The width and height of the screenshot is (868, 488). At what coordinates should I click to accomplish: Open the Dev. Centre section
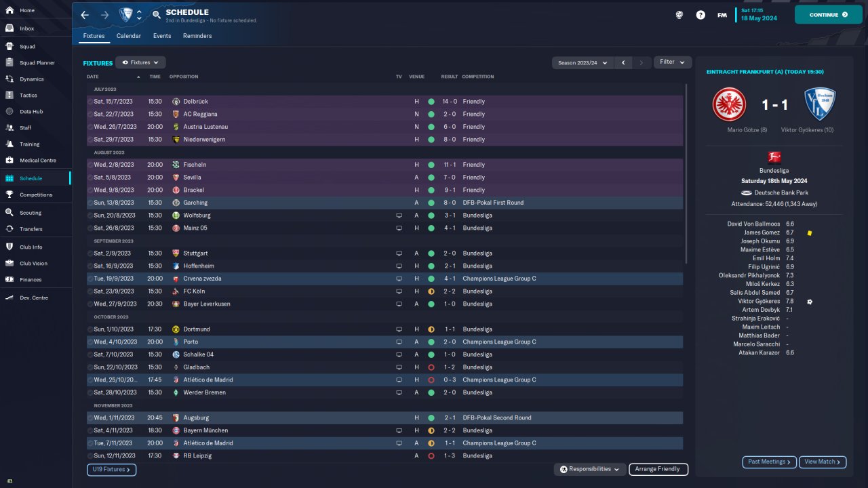pyautogui.click(x=35, y=298)
